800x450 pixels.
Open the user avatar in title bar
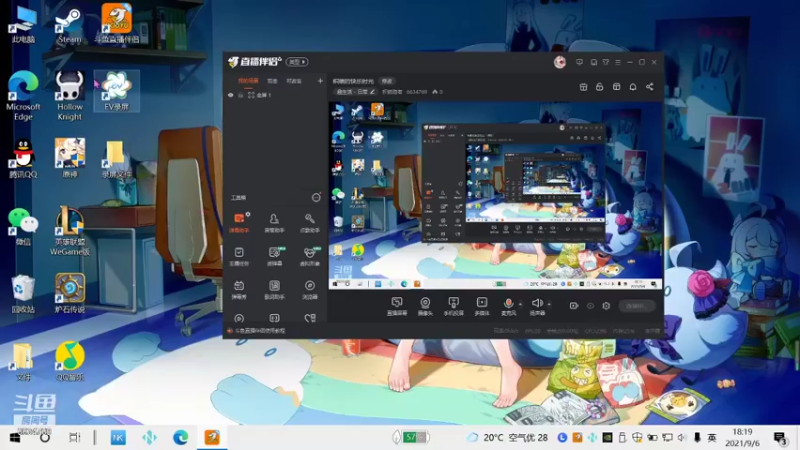pyautogui.click(x=560, y=62)
